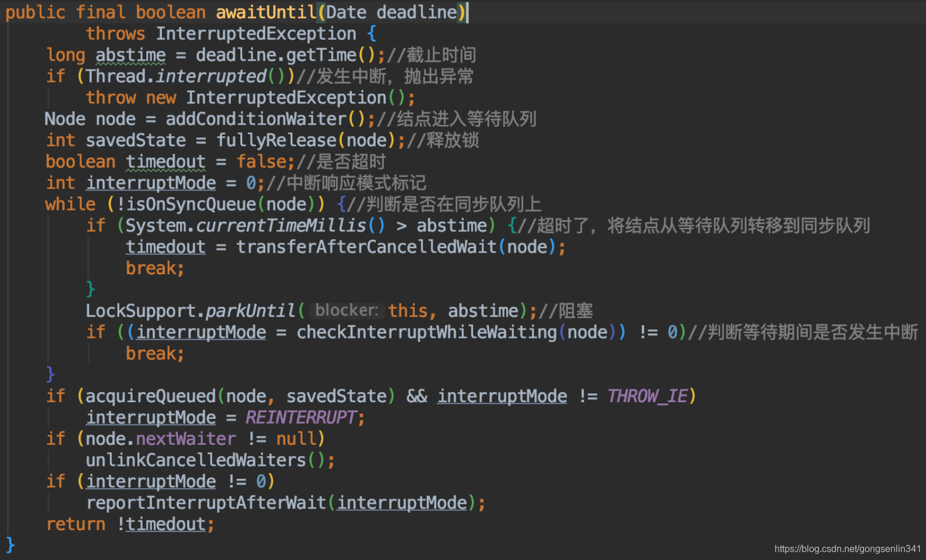926x560 pixels.
Task: Click the transferAfterCancelledWait(node) call
Action: tap(396, 247)
